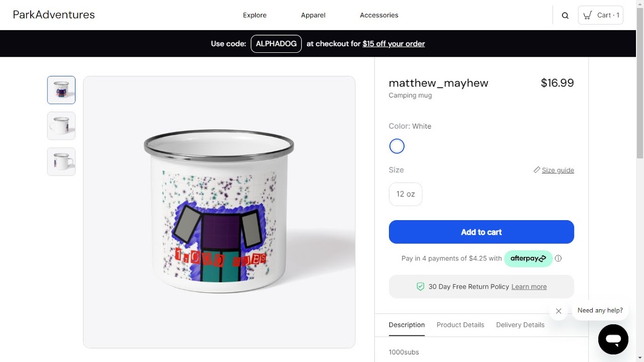Select the 12 oz size option

(x=406, y=194)
